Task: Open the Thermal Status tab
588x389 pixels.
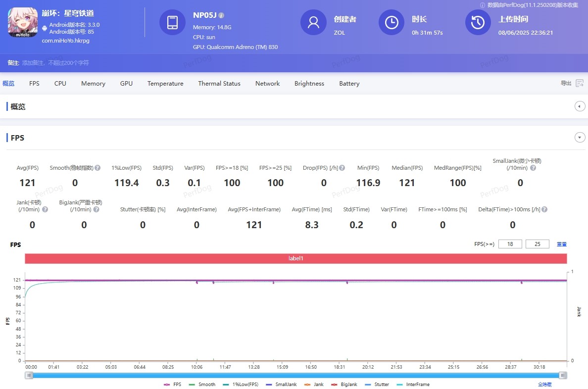Action: [x=219, y=84]
